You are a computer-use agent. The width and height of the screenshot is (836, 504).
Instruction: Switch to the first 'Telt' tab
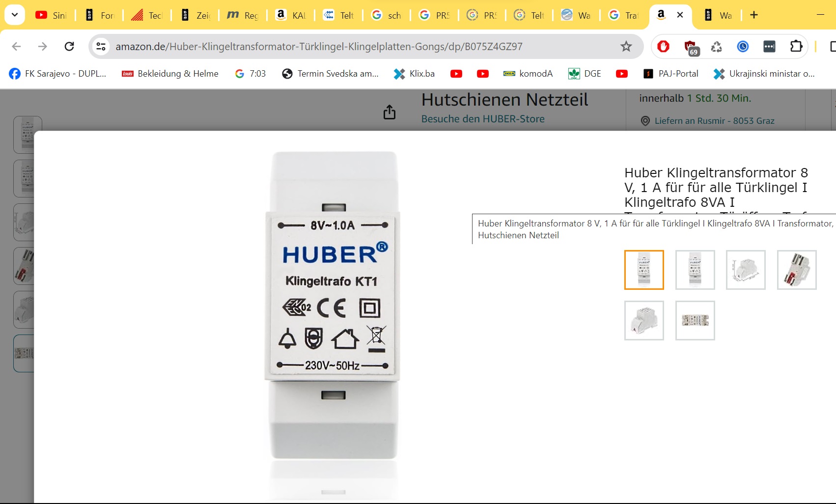[338, 15]
